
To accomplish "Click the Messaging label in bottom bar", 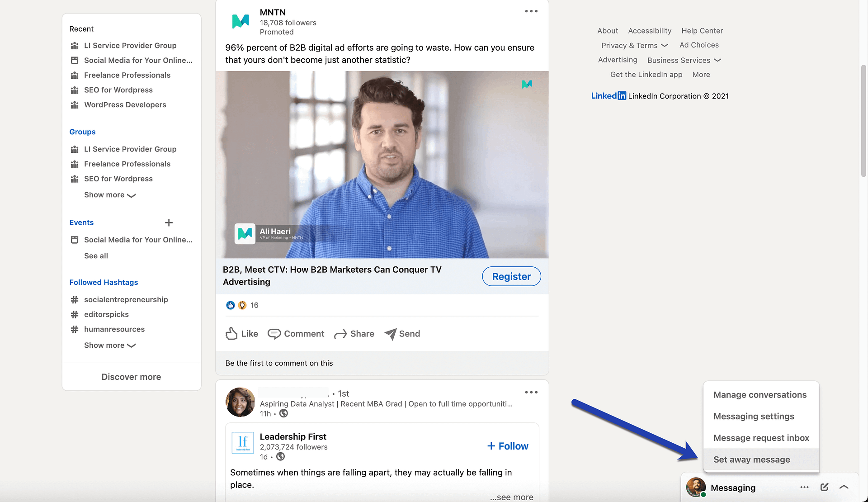I will pyautogui.click(x=733, y=488).
